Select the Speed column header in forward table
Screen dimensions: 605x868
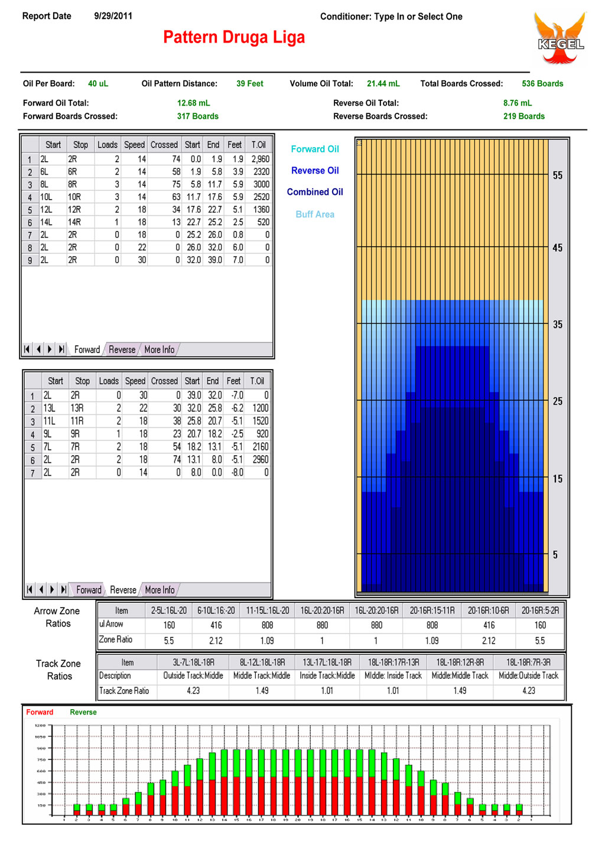point(134,145)
